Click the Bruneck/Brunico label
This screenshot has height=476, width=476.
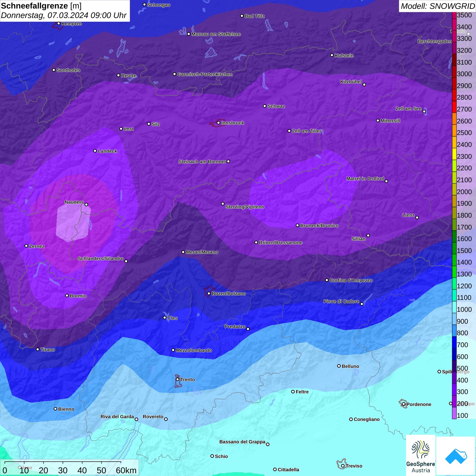[x=319, y=225]
